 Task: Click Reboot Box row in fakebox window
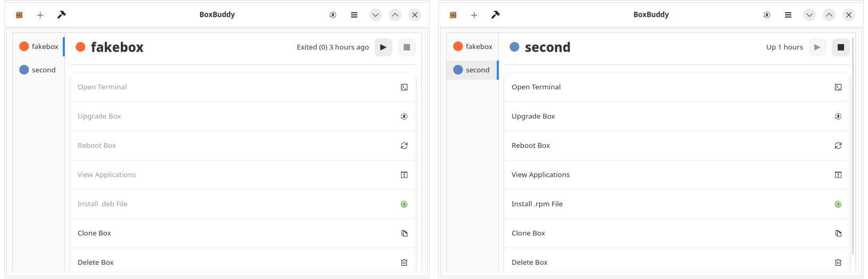(x=243, y=146)
